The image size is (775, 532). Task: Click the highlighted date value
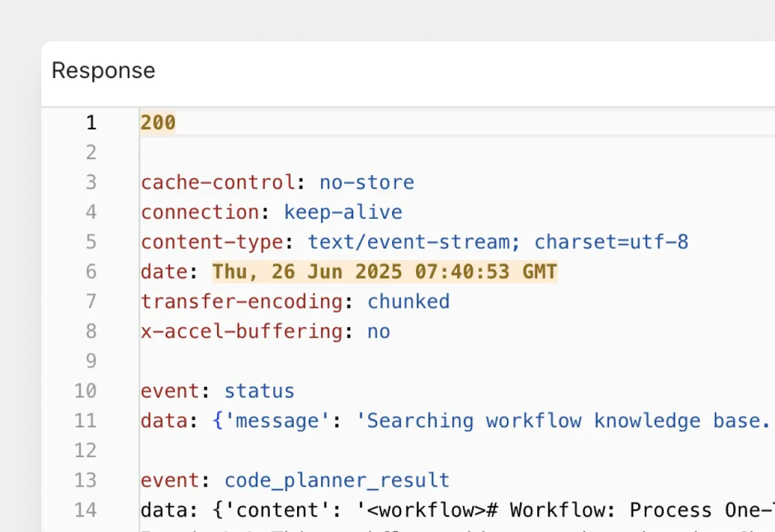tap(385, 272)
